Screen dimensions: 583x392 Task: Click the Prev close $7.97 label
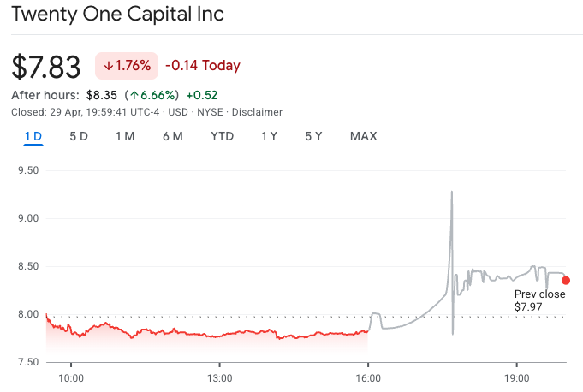(539, 300)
